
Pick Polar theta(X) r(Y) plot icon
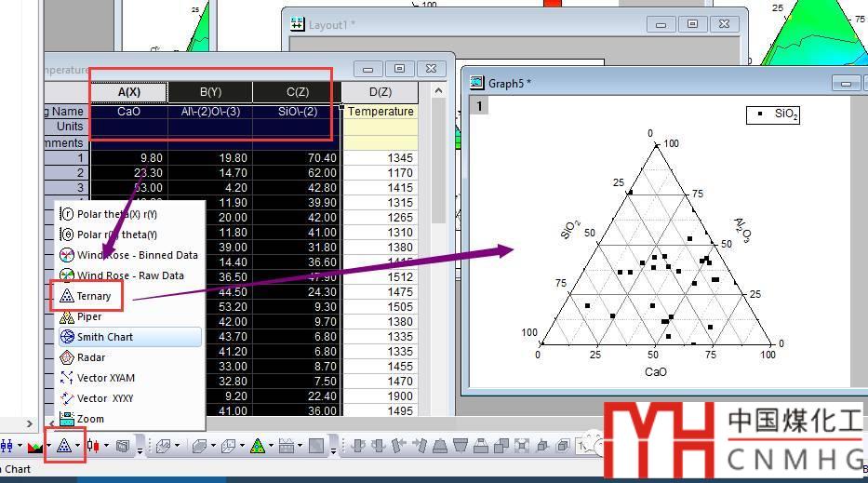click(x=67, y=214)
